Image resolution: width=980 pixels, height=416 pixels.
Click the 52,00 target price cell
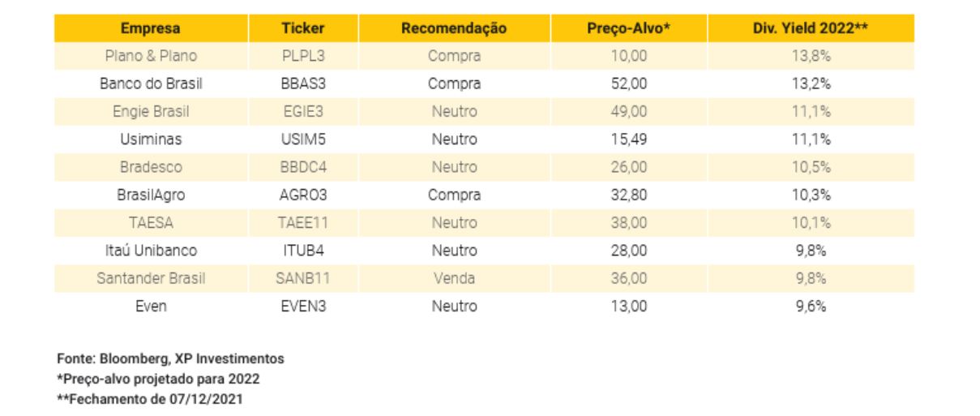(628, 84)
